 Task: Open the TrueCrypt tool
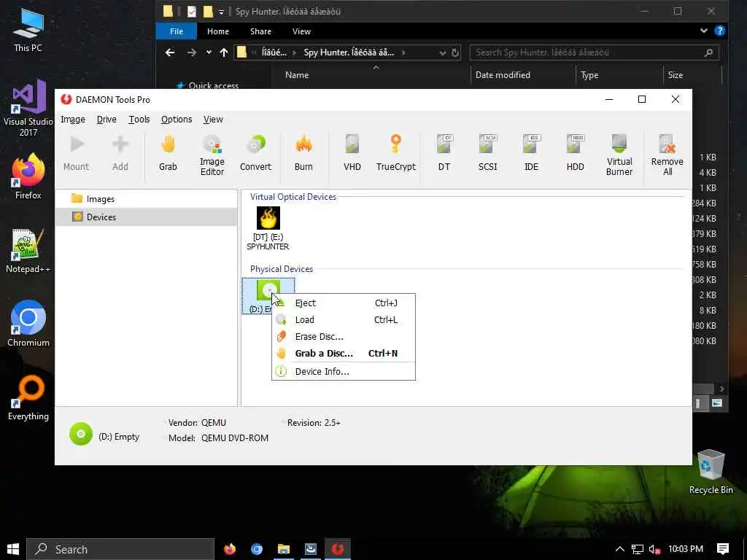pos(396,153)
